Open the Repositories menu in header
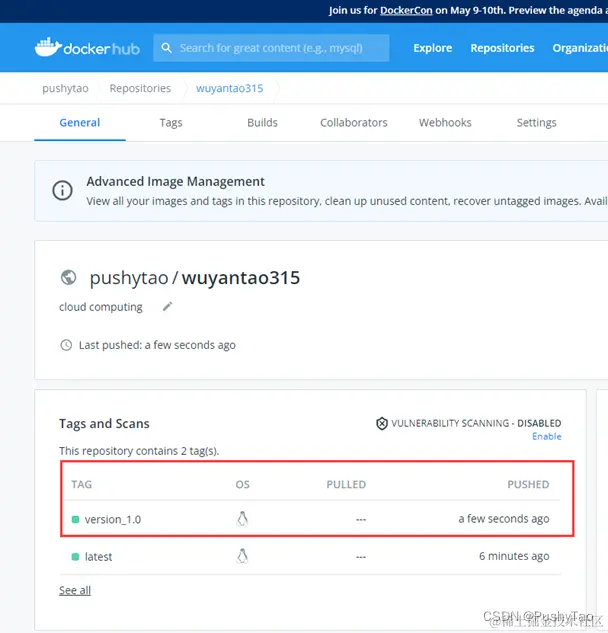The image size is (608, 633). pos(502,48)
